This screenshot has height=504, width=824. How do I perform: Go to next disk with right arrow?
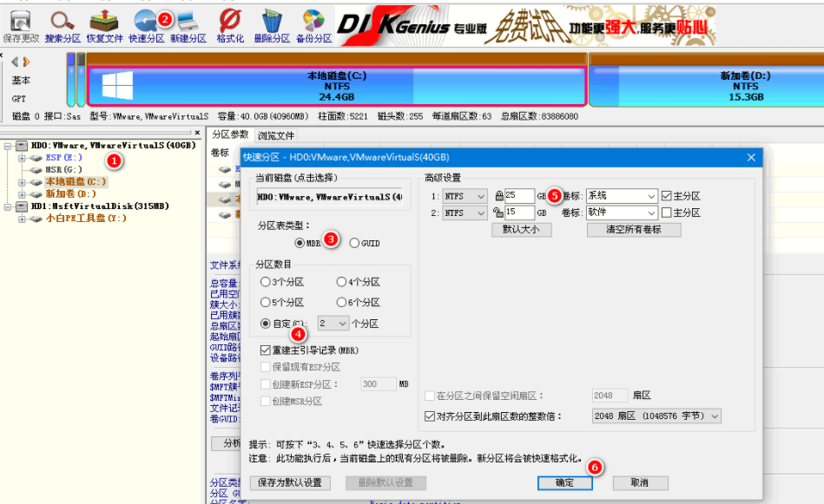(x=26, y=62)
